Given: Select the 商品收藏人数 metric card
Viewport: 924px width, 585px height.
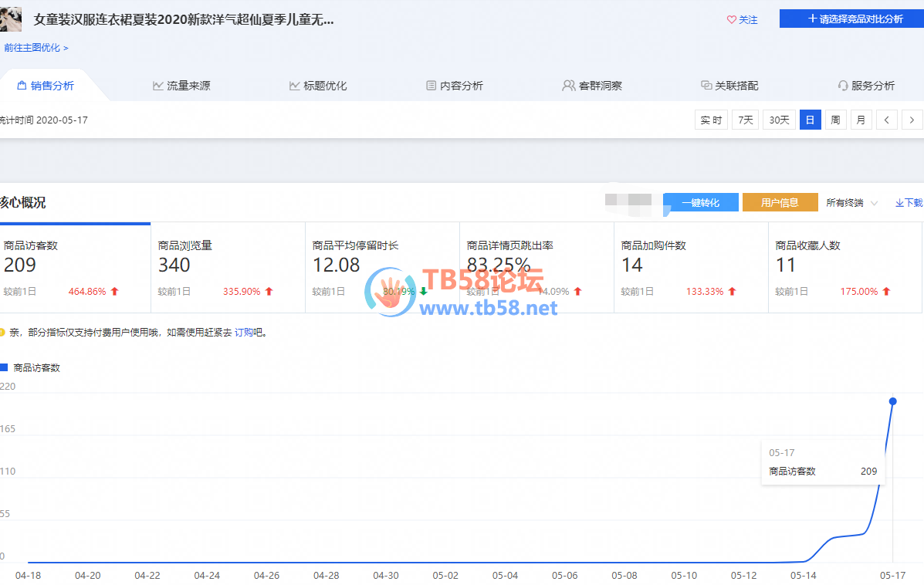Looking at the screenshot, I should pyautogui.click(x=845, y=268).
